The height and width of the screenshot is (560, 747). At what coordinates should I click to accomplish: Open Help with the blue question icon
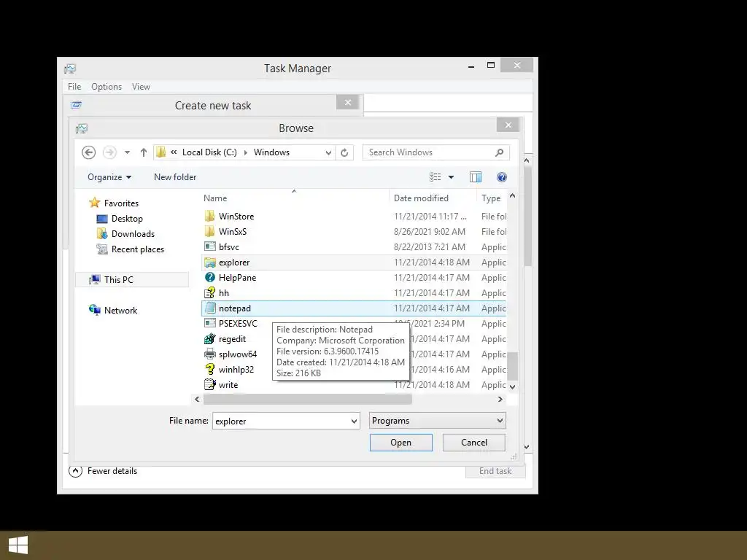tap(501, 177)
